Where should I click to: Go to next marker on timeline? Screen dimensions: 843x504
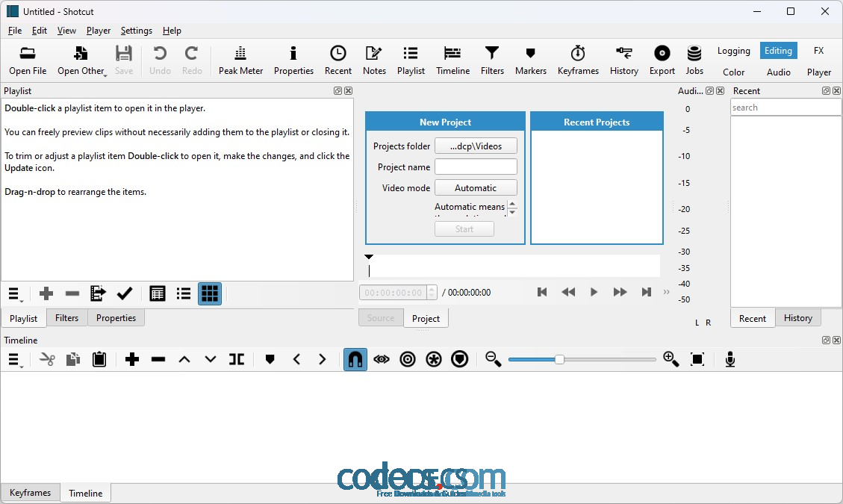point(322,359)
